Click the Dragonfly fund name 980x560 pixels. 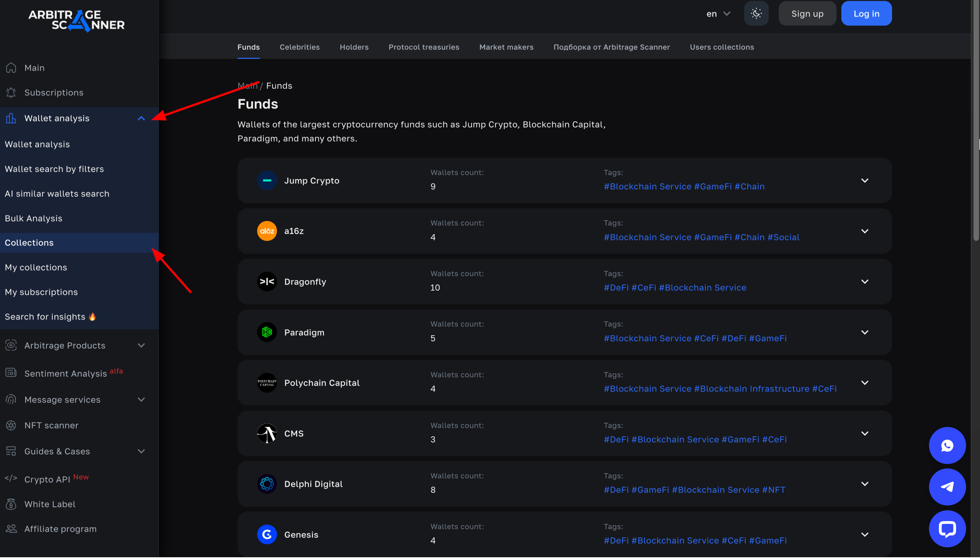pyautogui.click(x=305, y=282)
